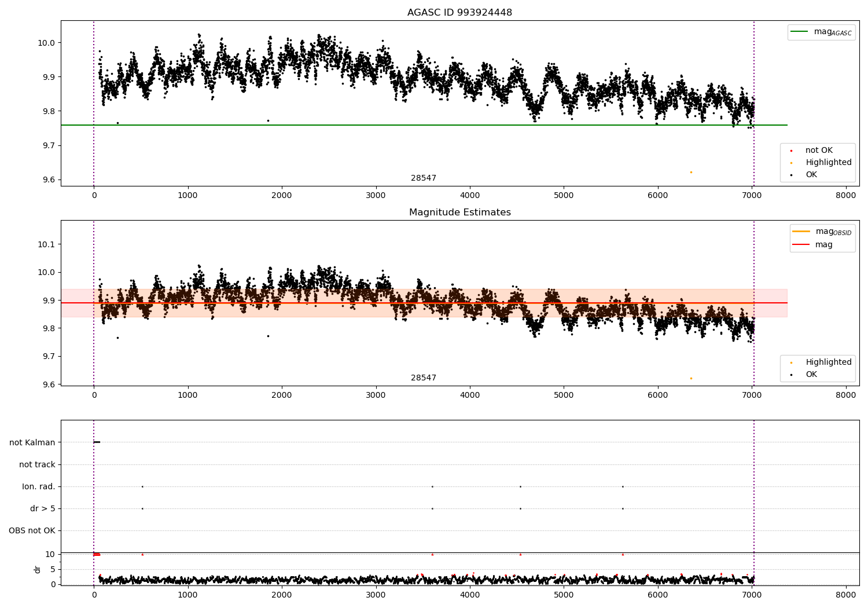
Task: Click the "not Kalman" row label
Action: [32, 442]
